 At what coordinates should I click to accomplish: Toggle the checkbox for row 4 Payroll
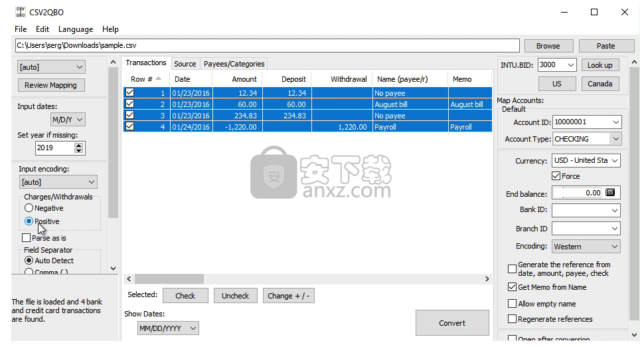(x=129, y=126)
